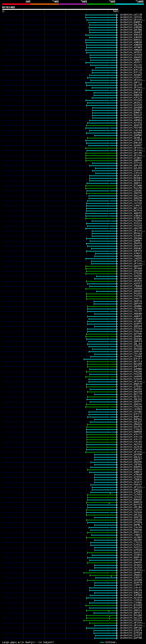Select the UniRef100_Q947S8 label

click(131, 517)
